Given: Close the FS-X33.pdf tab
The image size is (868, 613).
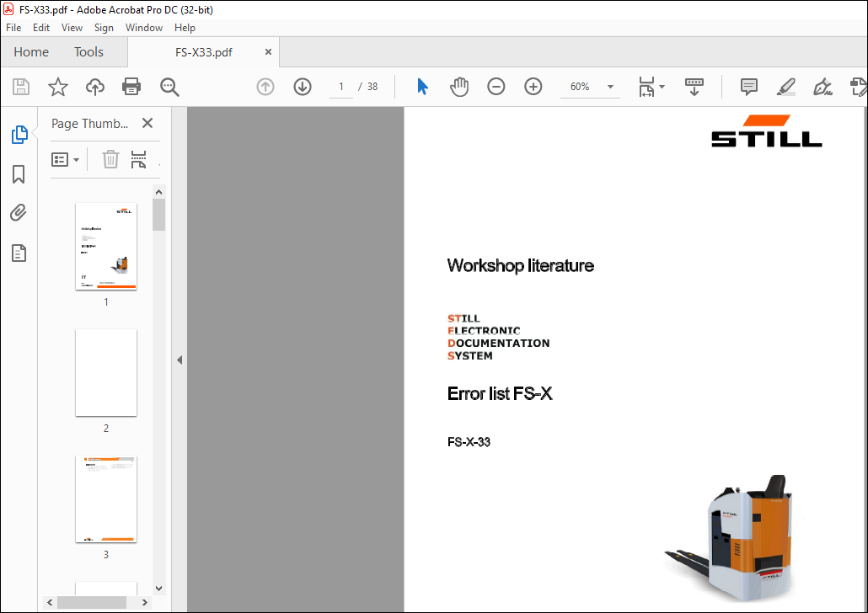Looking at the screenshot, I should [x=269, y=52].
